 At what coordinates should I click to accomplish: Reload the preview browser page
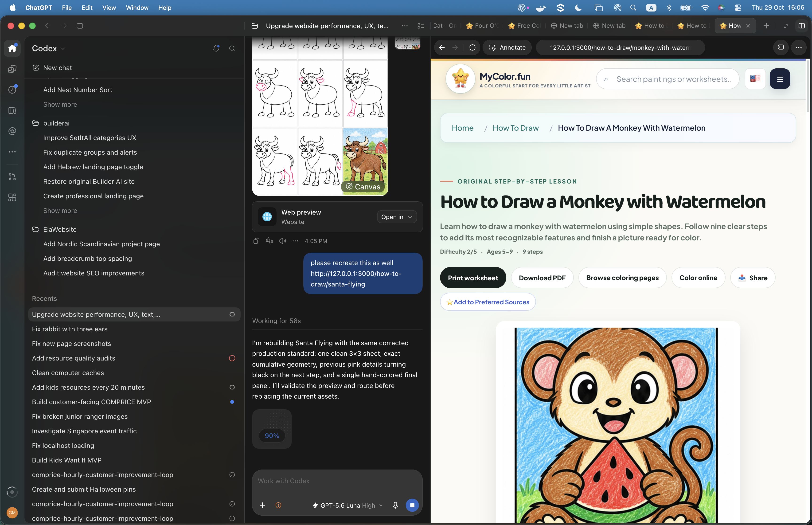point(472,47)
